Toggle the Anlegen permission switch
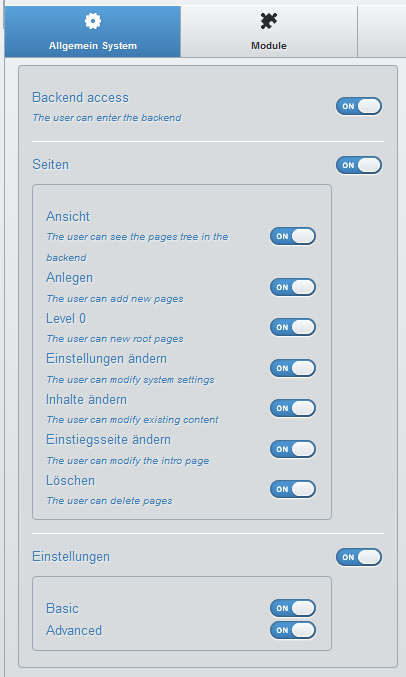Screen dimensions: 406x677 (293, 287)
